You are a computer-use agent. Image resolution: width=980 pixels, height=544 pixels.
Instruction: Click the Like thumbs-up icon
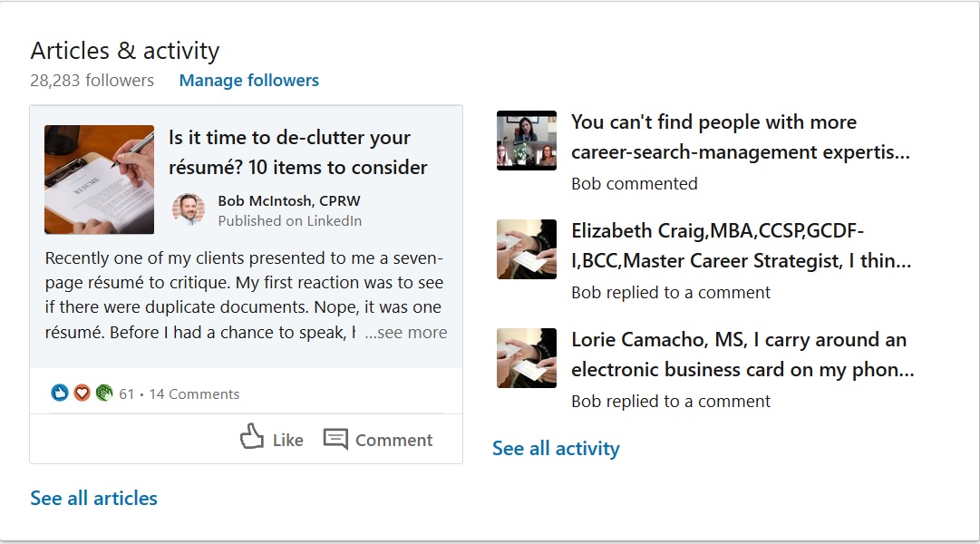pyautogui.click(x=250, y=439)
